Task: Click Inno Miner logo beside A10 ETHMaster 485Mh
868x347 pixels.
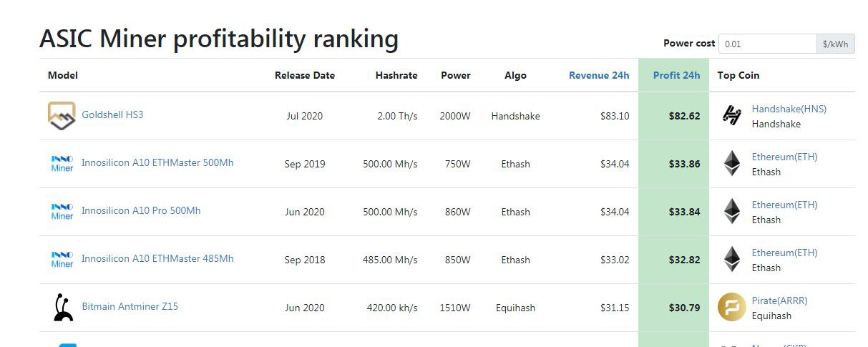Action: (62, 260)
